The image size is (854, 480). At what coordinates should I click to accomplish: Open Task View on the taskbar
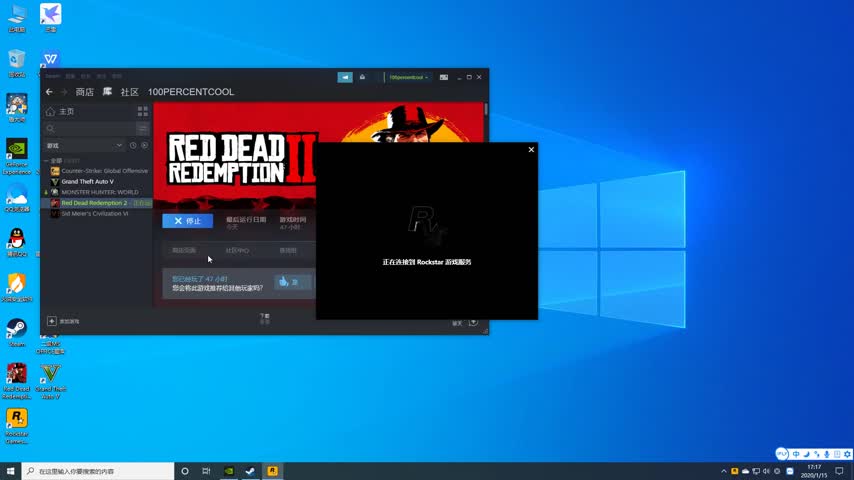point(206,471)
